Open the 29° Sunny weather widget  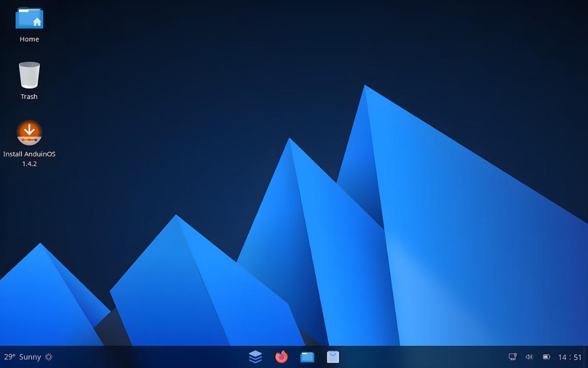[28, 357]
